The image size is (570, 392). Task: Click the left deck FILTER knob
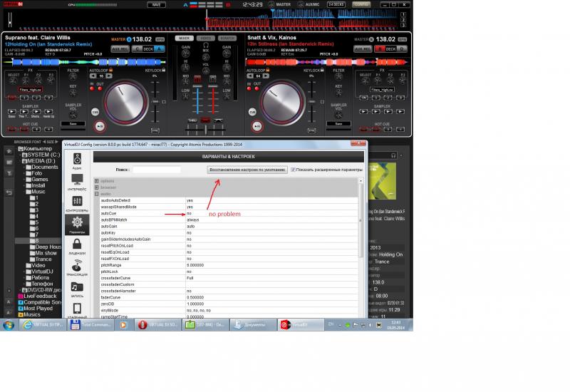73,77
